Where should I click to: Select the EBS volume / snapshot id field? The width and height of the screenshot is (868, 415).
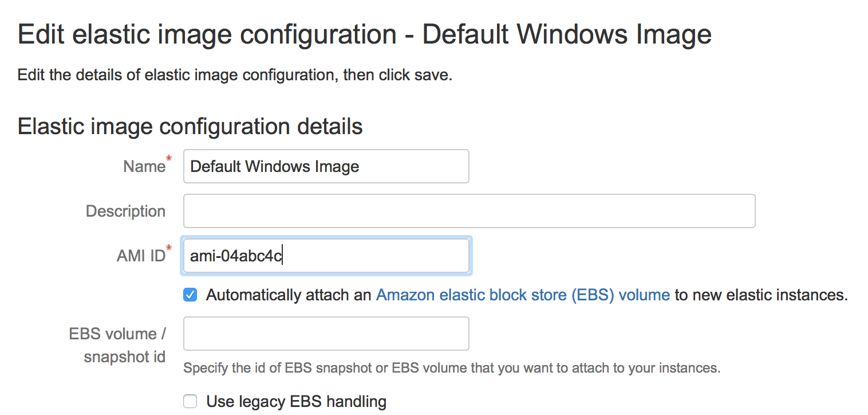pyautogui.click(x=326, y=334)
